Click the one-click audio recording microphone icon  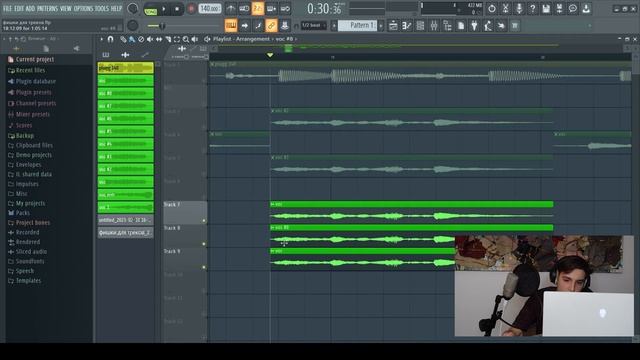pos(519,9)
